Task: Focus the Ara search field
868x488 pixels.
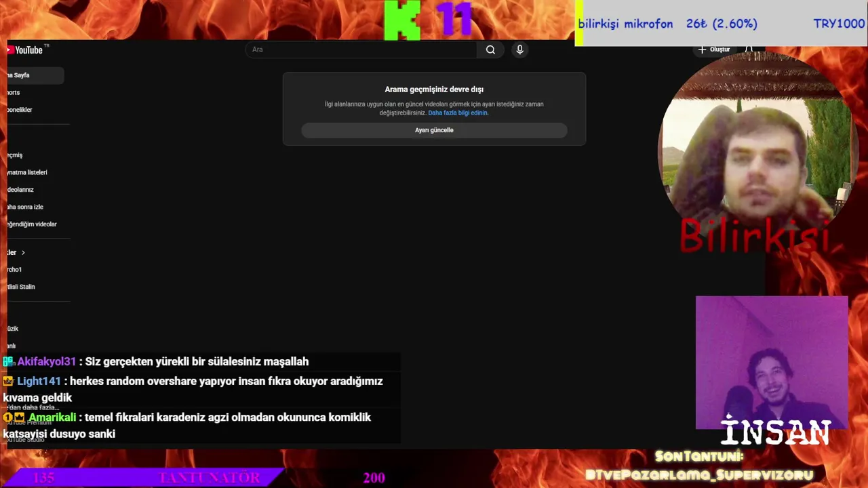Action: point(361,49)
